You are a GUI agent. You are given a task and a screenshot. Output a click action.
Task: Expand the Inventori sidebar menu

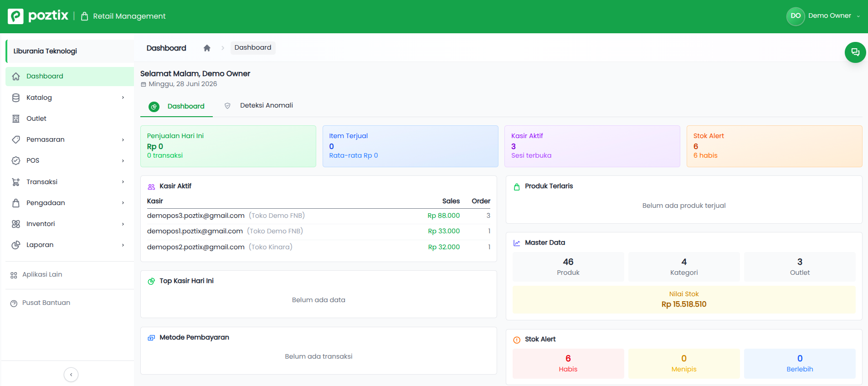70,224
